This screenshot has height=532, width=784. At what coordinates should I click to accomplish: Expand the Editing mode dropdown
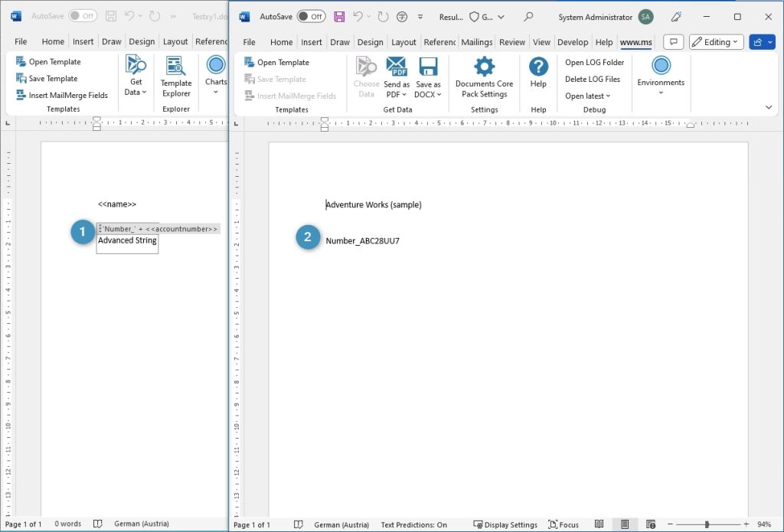715,41
